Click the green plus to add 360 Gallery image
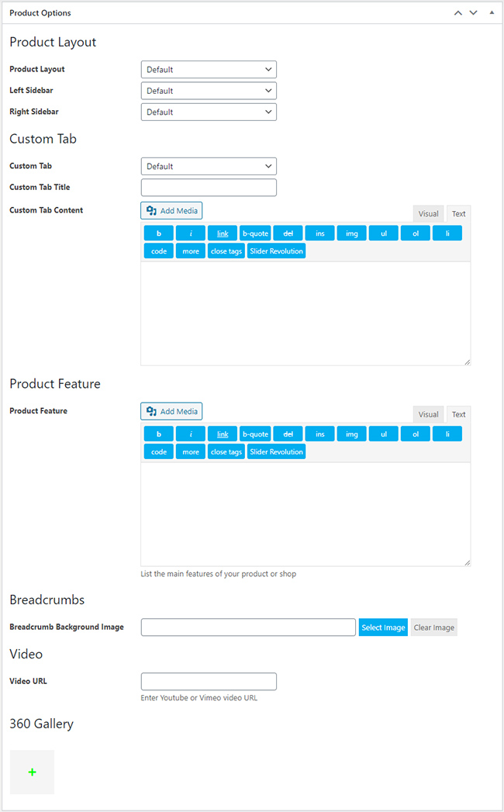Screen dimensions: 504x812 [32, 772]
